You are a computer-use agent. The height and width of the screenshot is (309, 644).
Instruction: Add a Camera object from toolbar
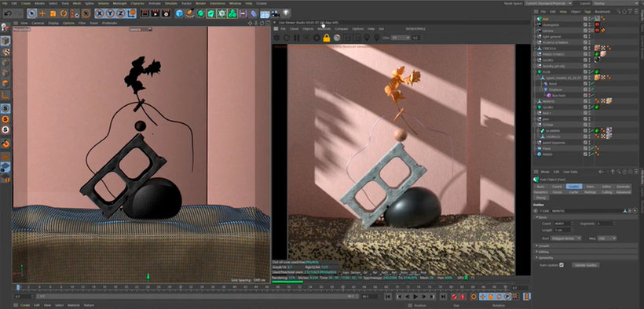275,13
